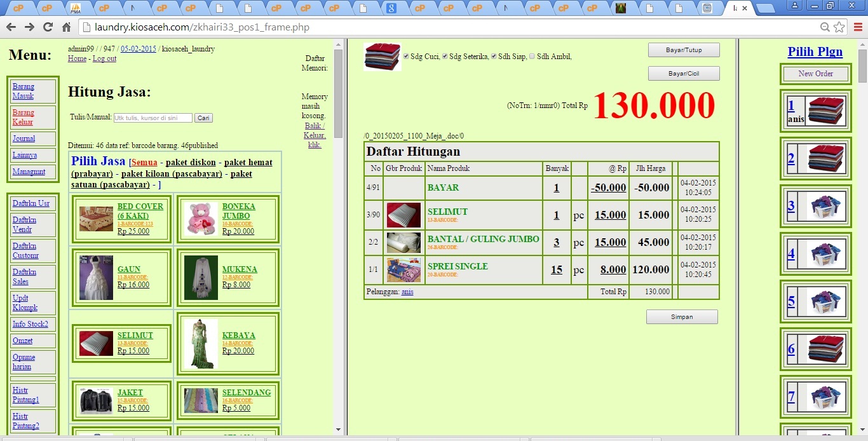The width and height of the screenshot is (868, 441).
Task: Open the Barang Masuk menu item
Action: [x=24, y=91]
